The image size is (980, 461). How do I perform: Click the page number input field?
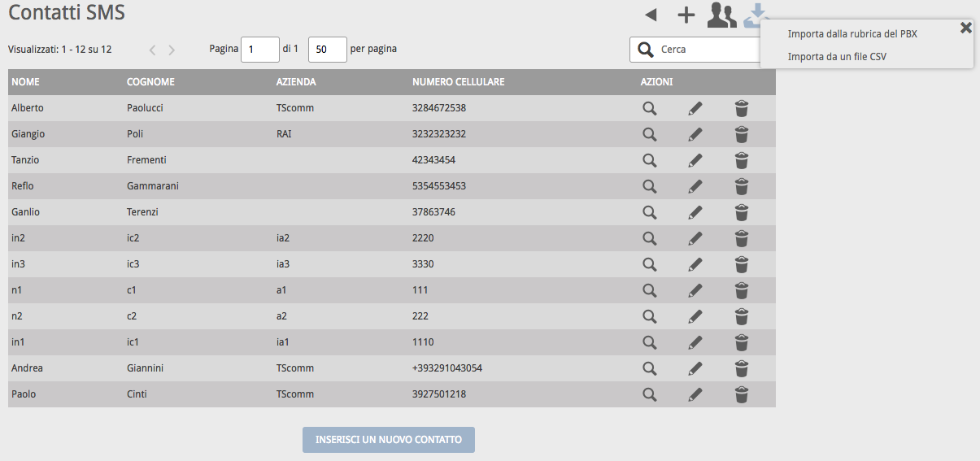[260, 50]
